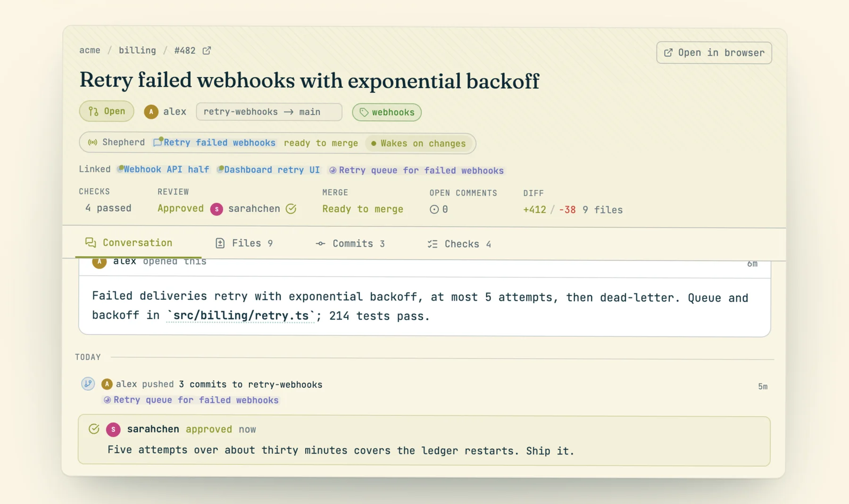
Task: Open the src/billing/retry.ts file reference
Action: [x=241, y=315]
